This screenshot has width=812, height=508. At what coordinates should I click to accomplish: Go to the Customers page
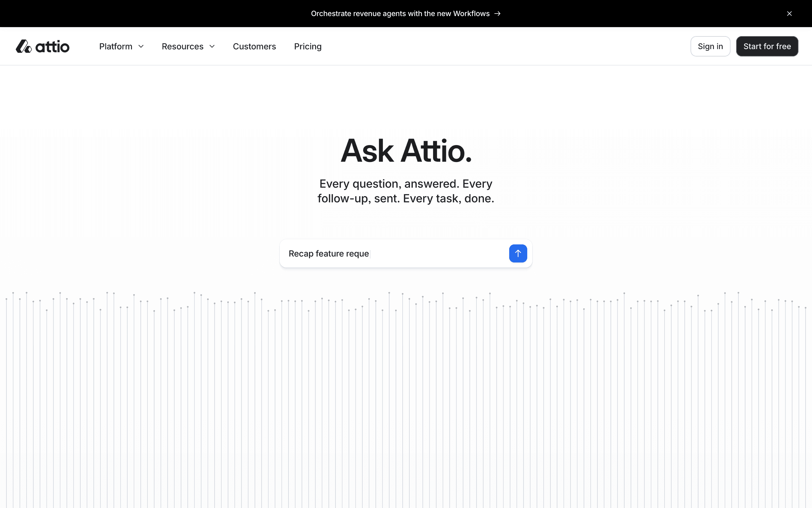click(x=254, y=46)
